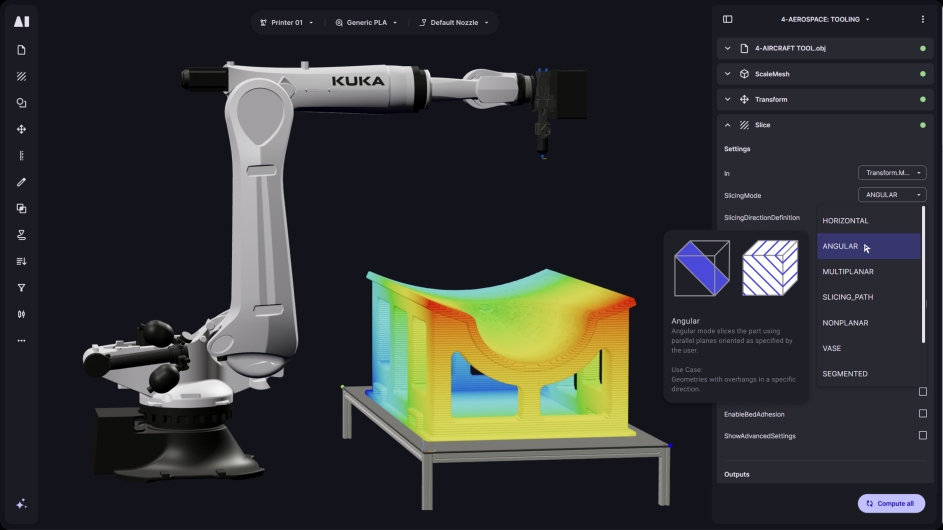
Task: Check the ShowAdvancedSettings checkbox
Action: [922, 435]
